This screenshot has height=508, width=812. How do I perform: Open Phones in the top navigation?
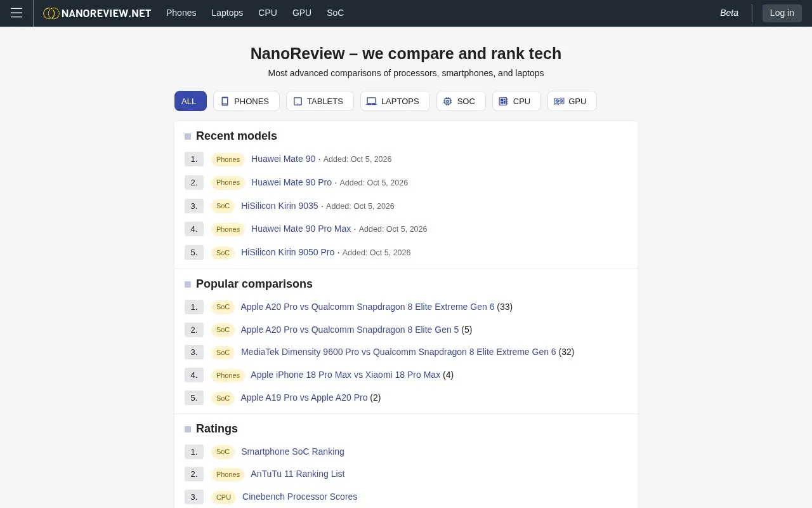(181, 13)
